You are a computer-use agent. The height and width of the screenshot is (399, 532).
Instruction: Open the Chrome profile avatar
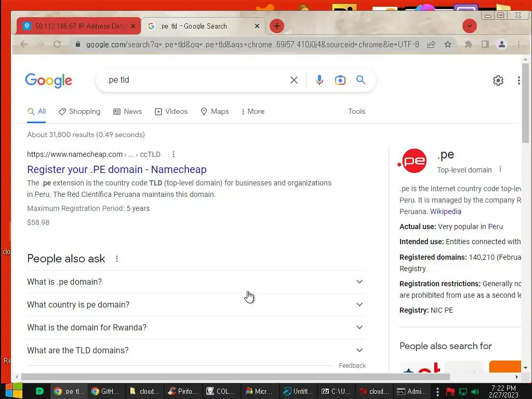coord(502,45)
